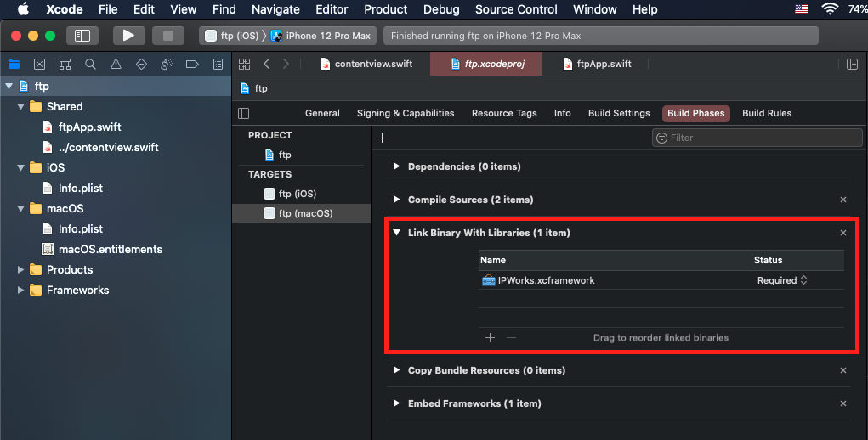This screenshot has width=868, height=440.
Task: Run the project with the Play button
Action: pos(128,36)
